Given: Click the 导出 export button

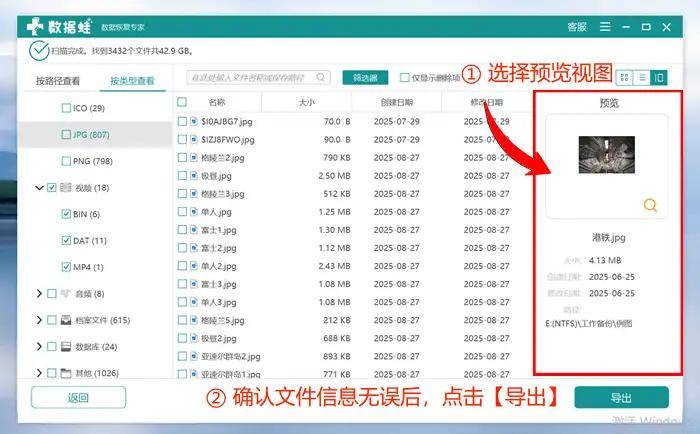Looking at the screenshot, I should 621,397.
